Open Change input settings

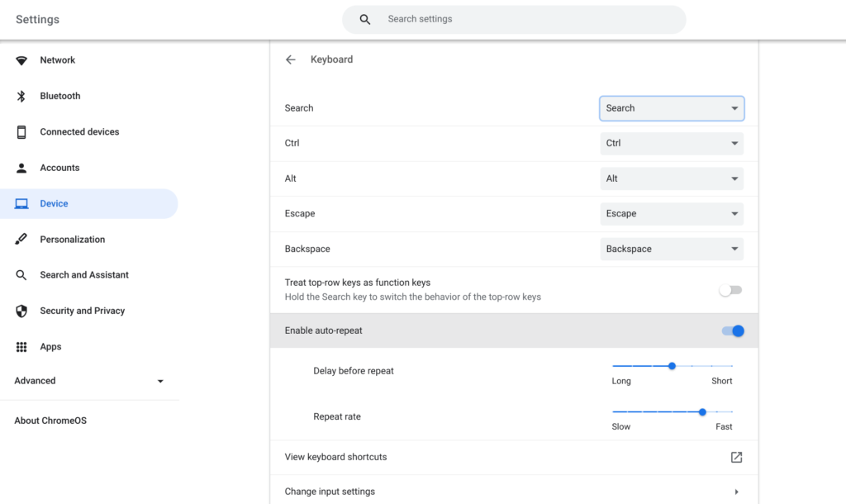[512, 491]
